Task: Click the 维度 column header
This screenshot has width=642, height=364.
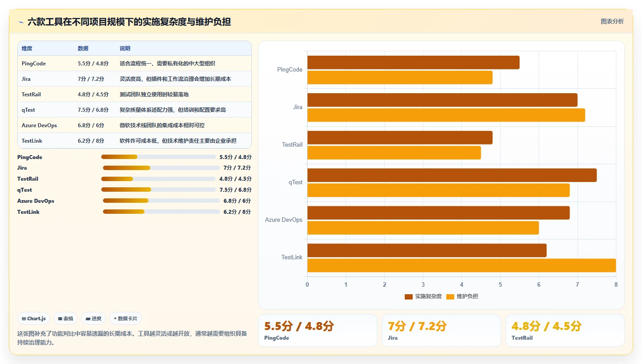Action: pyautogui.click(x=27, y=49)
